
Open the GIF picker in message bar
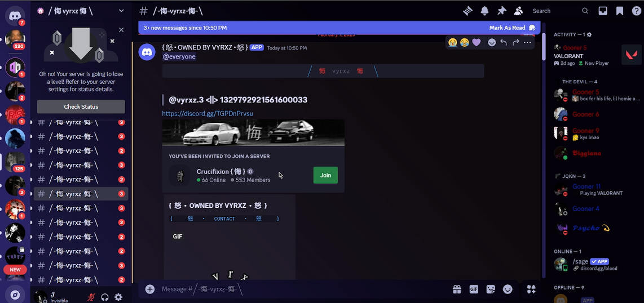pyautogui.click(x=474, y=289)
